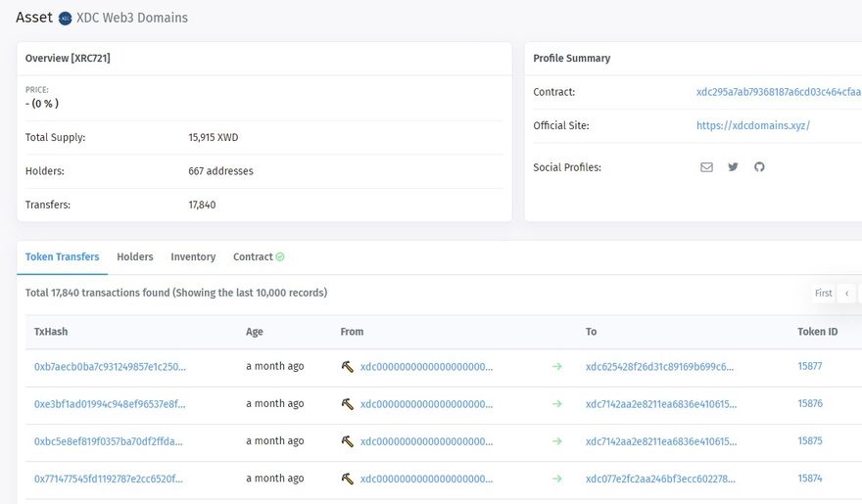Click the verified checkmark on Contract tab

tap(280, 257)
